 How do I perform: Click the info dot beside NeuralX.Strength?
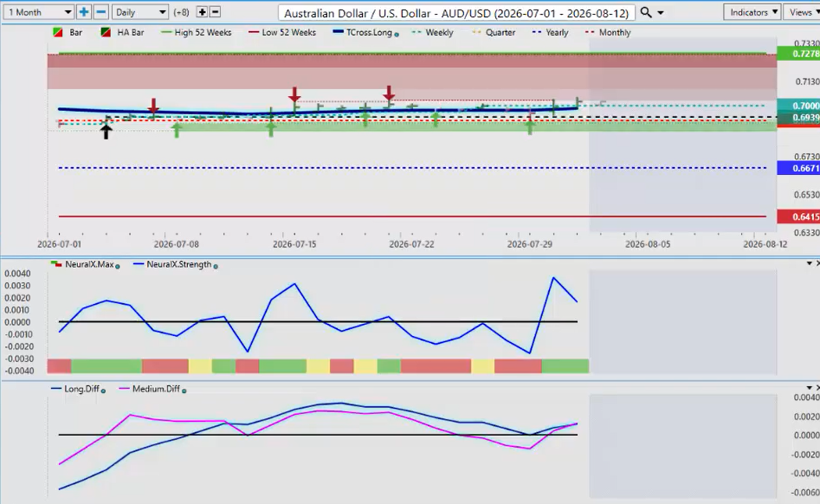[216, 266]
